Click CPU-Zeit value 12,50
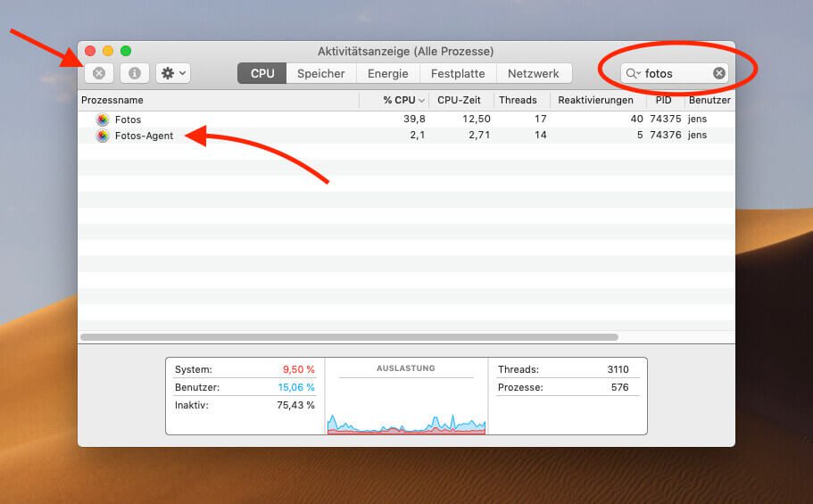The width and height of the screenshot is (813, 504). click(477, 119)
